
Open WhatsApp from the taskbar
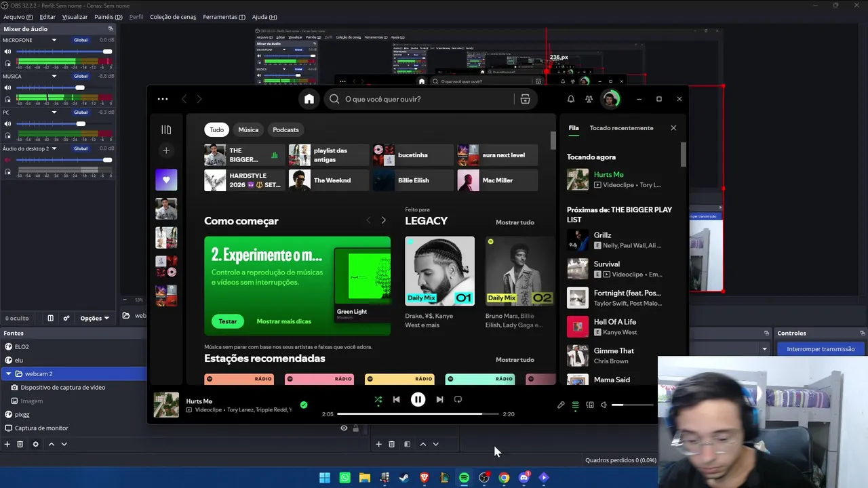[345, 478]
